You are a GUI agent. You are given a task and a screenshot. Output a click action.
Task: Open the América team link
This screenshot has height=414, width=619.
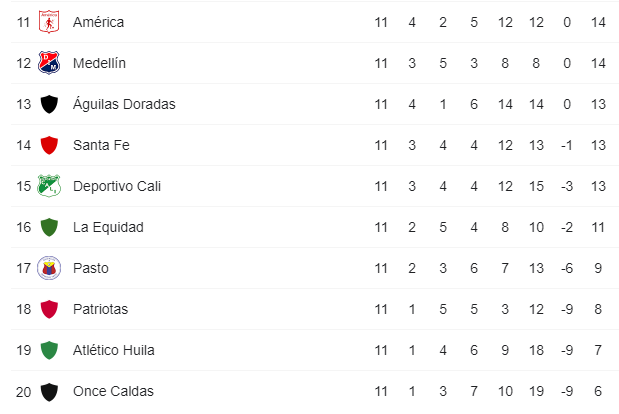pyautogui.click(x=98, y=22)
